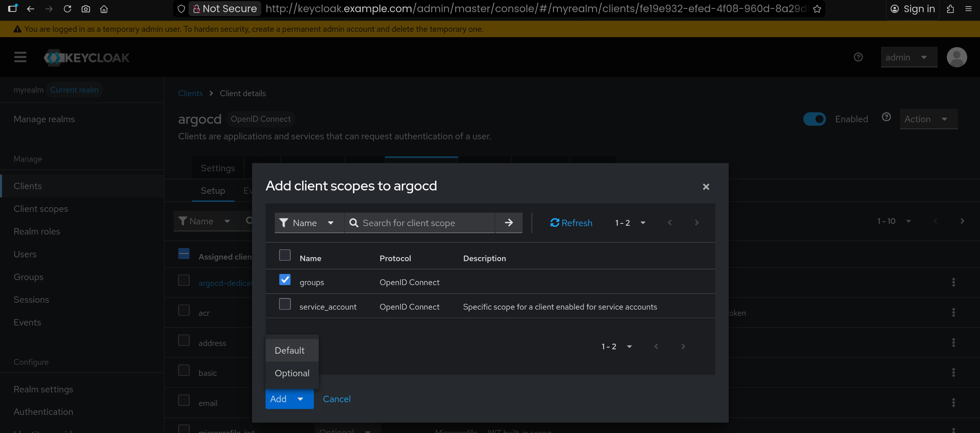Click the Refresh icon link in dialog
The width and height of the screenshot is (980, 433).
click(571, 223)
